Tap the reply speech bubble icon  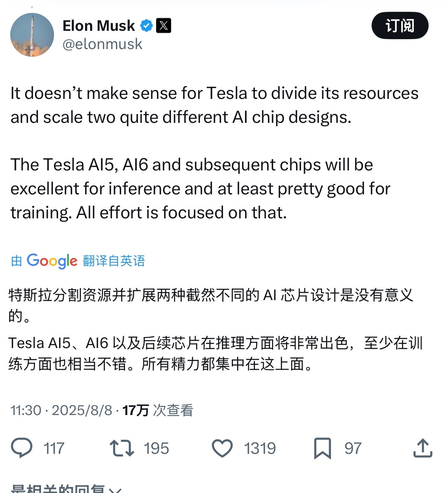point(22,448)
